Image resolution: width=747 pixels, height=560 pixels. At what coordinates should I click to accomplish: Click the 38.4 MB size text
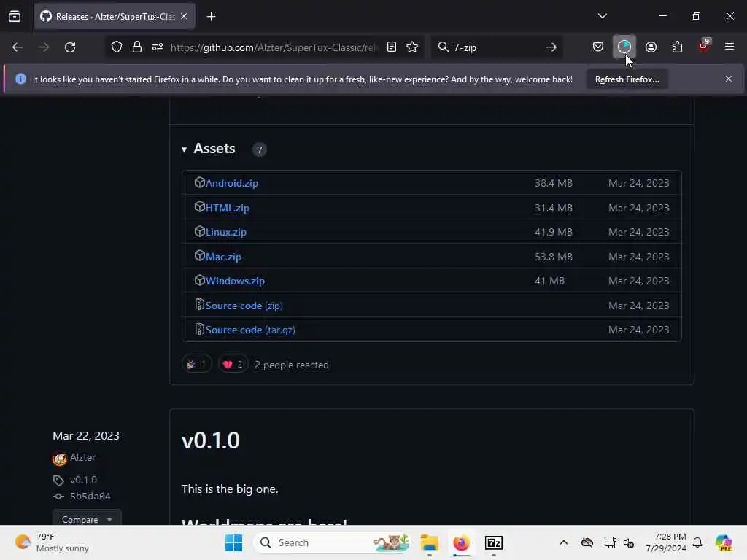[553, 183]
